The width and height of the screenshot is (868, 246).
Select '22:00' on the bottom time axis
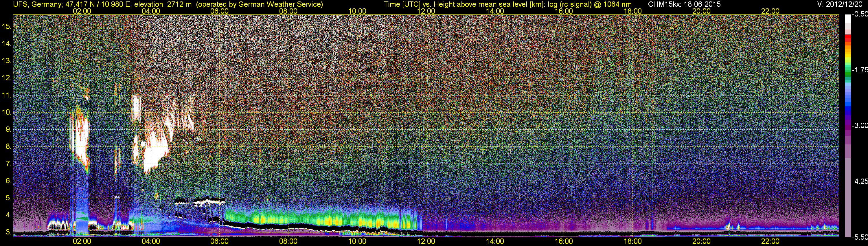(x=770, y=241)
